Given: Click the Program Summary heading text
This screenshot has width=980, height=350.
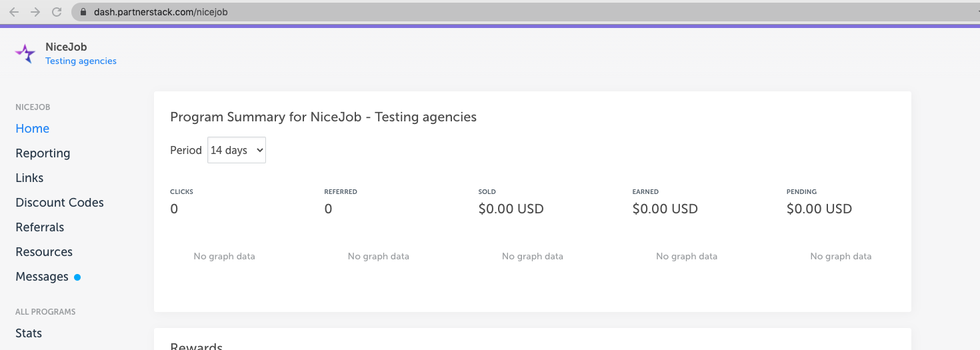Looking at the screenshot, I should click(323, 117).
